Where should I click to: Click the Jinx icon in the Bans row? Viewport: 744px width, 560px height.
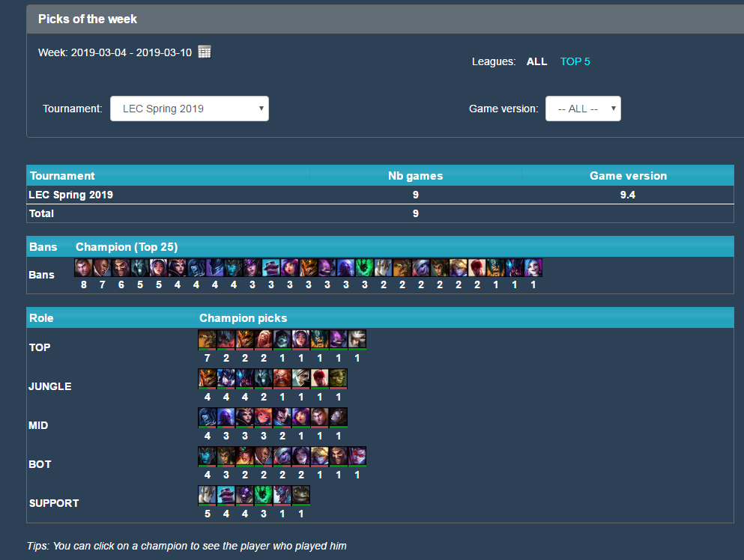[533, 268]
